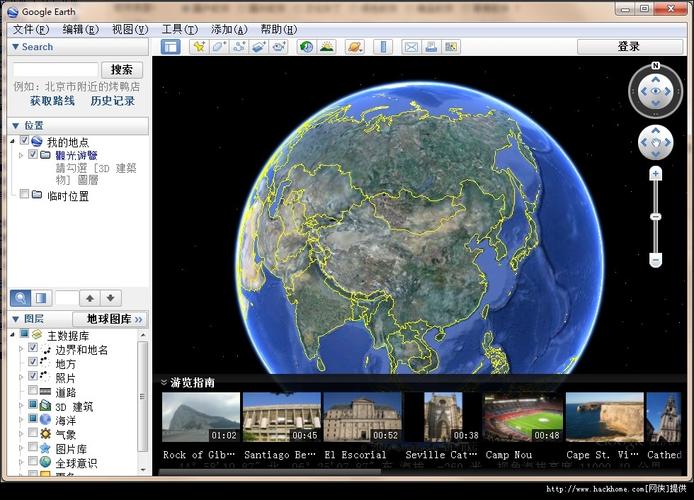
Task: Select the View in Google Maps icon
Action: pyautogui.click(x=451, y=47)
